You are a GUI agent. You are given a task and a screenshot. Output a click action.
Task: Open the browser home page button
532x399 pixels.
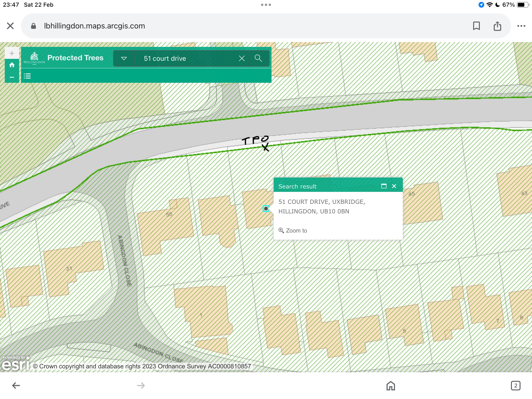pos(391,386)
